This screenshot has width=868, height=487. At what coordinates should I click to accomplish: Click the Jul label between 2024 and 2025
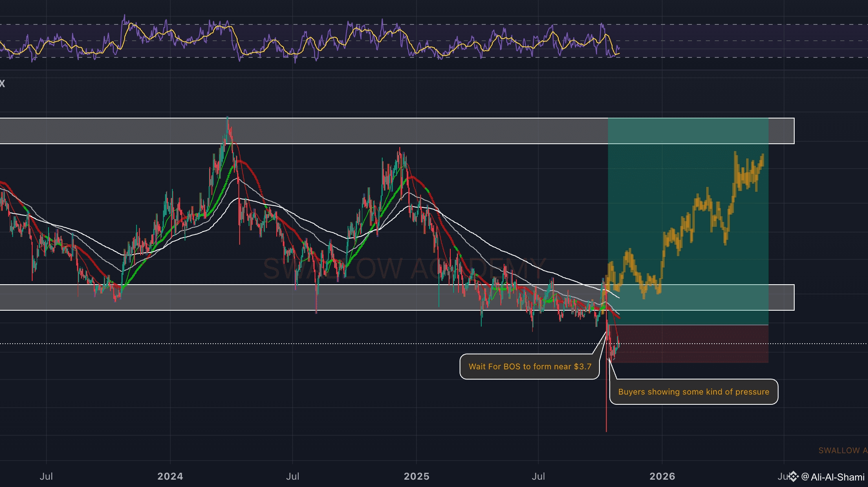293,476
